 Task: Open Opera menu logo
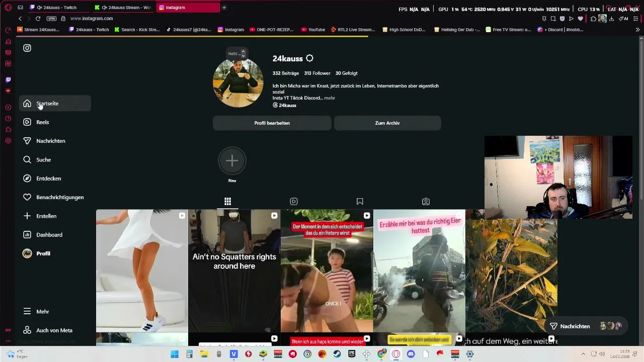[8, 8]
